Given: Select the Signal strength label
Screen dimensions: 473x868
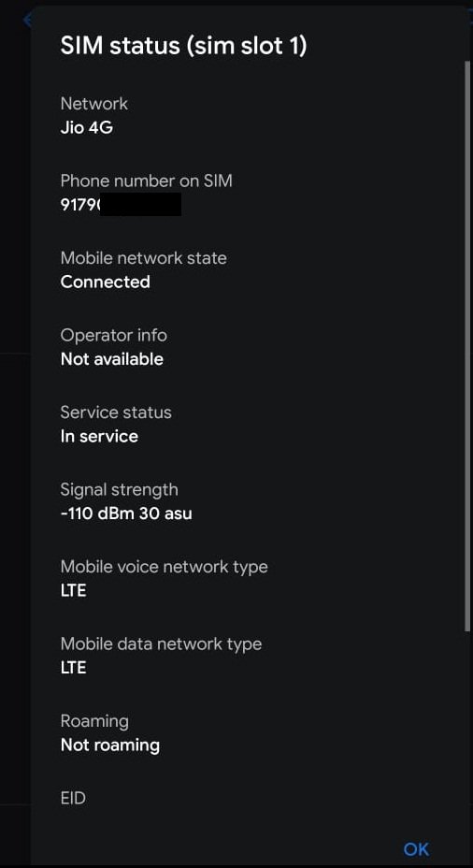Looking at the screenshot, I should tap(119, 490).
